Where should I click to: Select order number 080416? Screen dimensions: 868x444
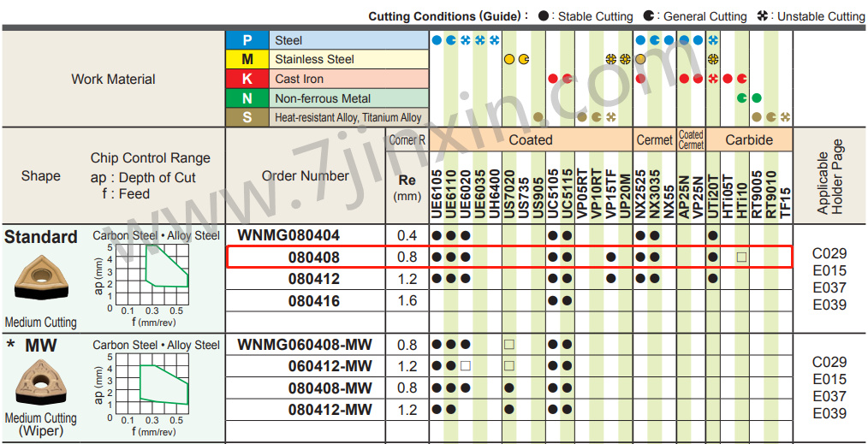click(x=313, y=301)
